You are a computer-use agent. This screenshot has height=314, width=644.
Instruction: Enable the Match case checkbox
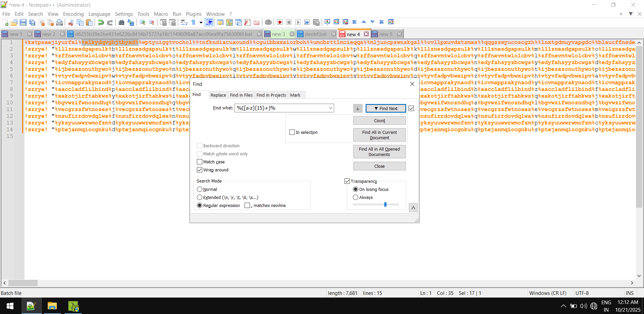pyautogui.click(x=200, y=162)
